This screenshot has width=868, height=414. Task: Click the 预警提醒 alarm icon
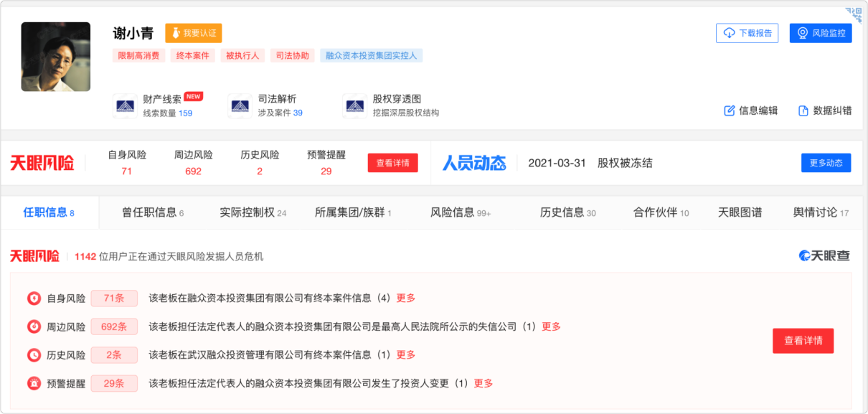(34, 383)
